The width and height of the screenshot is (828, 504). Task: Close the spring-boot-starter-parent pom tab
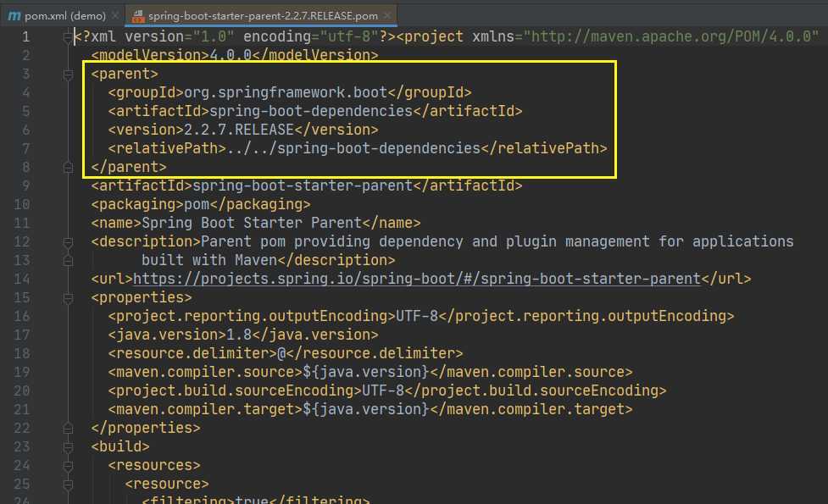(x=387, y=16)
